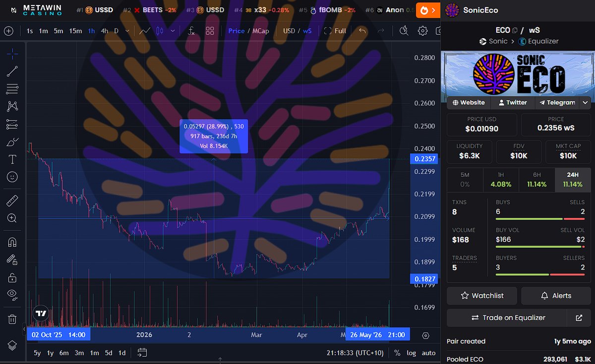Open the token Twitter link
Screen dimensions: 595x364
(x=512, y=103)
